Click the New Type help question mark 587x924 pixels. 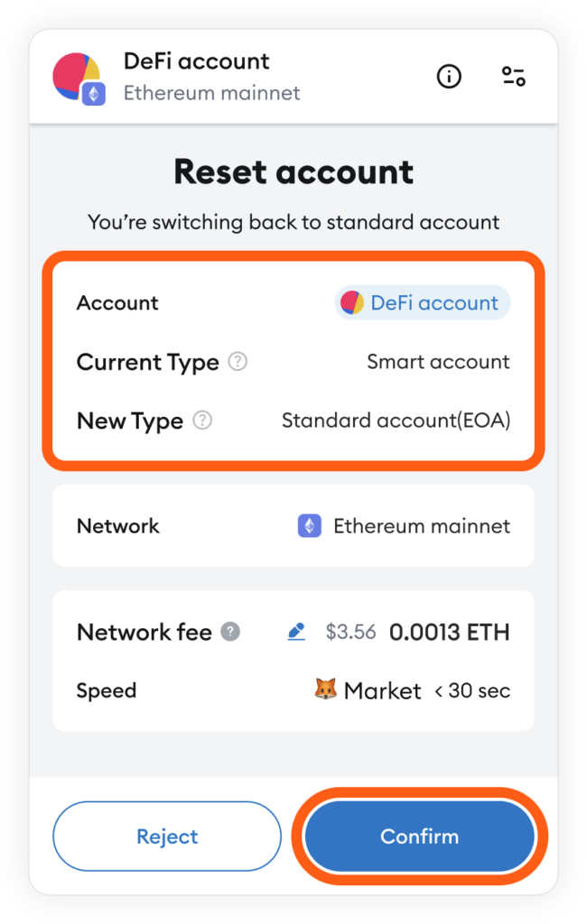(202, 420)
